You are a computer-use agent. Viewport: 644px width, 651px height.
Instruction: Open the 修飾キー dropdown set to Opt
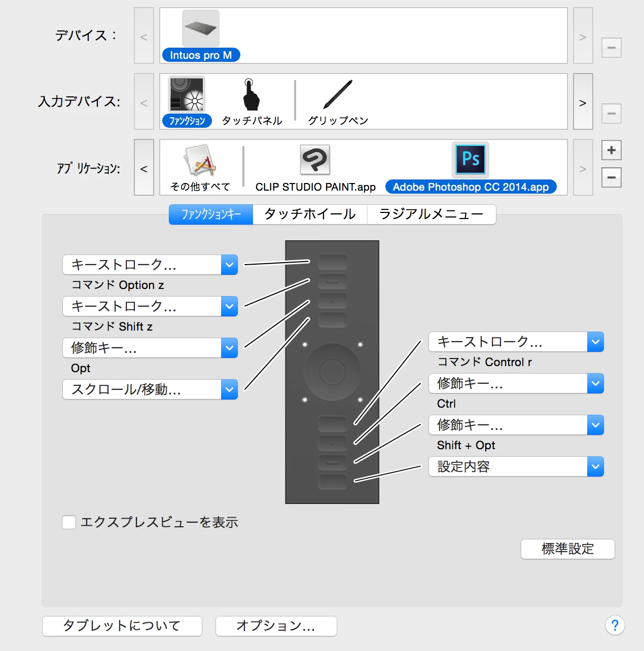(150, 348)
